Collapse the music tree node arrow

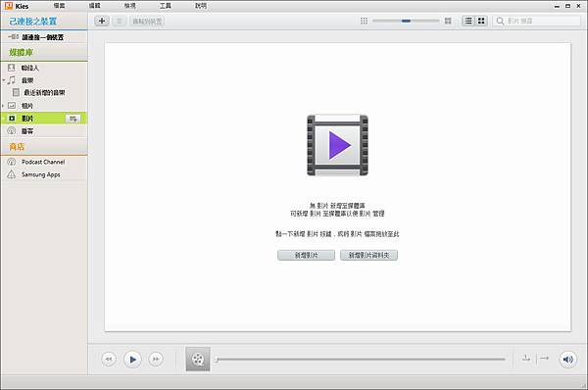pyautogui.click(x=3, y=80)
